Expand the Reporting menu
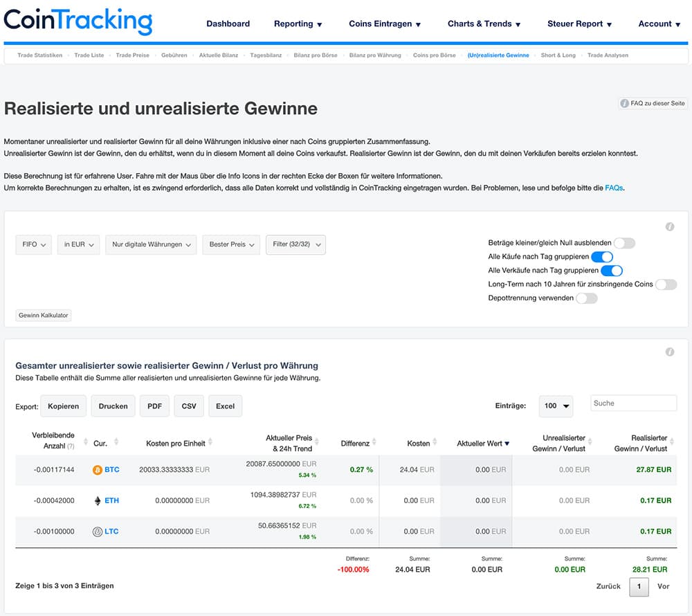The image size is (692, 616). point(298,24)
